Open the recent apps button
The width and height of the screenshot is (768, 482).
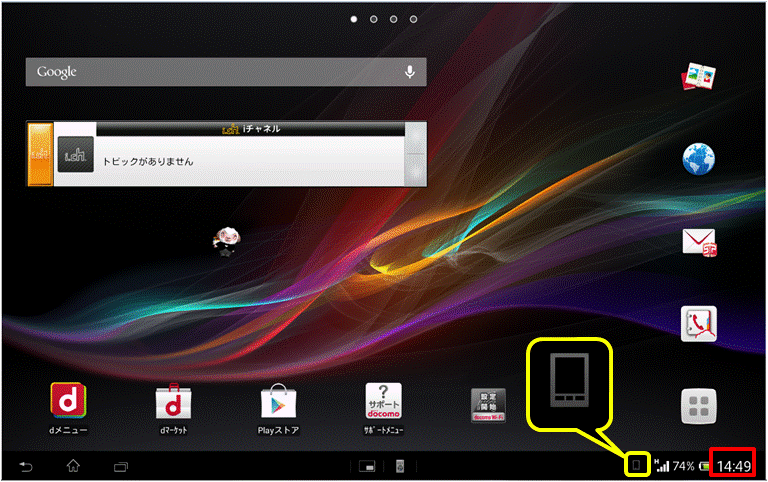(121, 466)
